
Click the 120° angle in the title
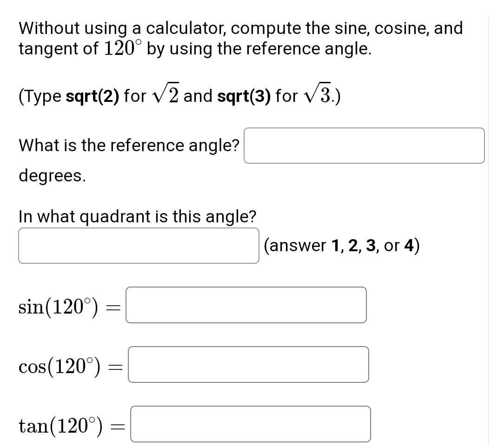pyautogui.click(x=122, y=48)
